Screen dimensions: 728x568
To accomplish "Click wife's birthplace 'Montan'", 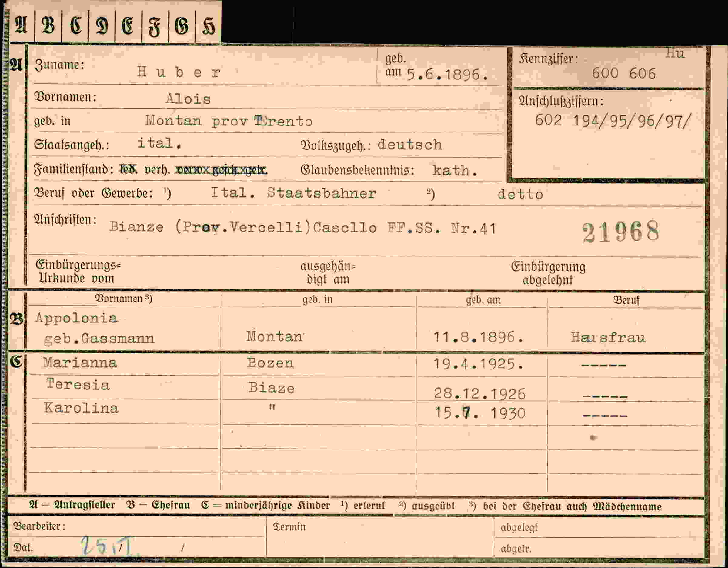I will click(x=274, y=336).
